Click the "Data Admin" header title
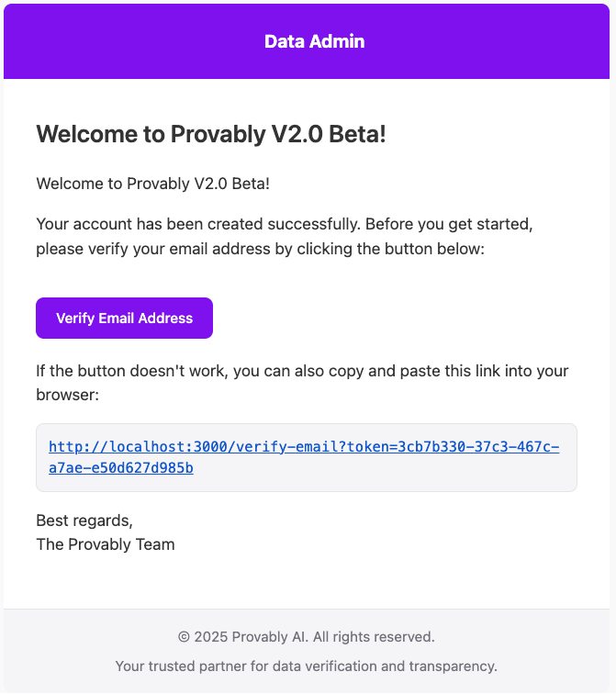Screen dimensions: 616x694 point(314,41)
